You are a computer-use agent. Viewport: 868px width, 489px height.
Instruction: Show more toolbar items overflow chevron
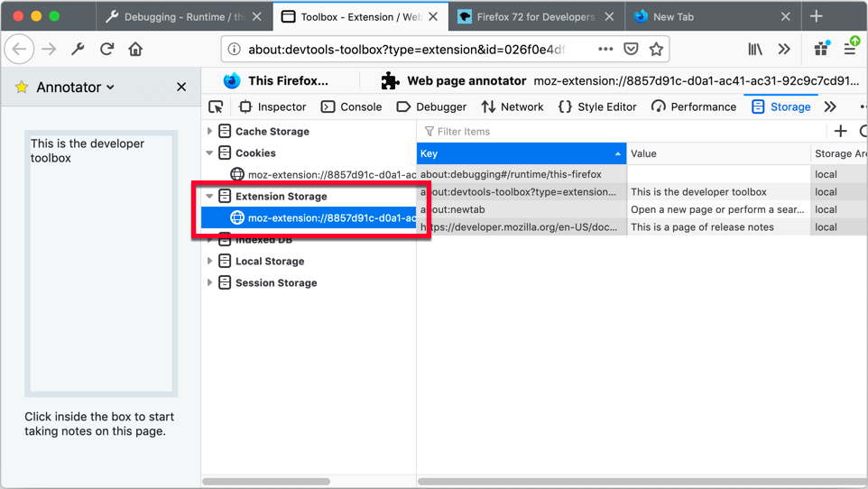(x=784, y=50)
